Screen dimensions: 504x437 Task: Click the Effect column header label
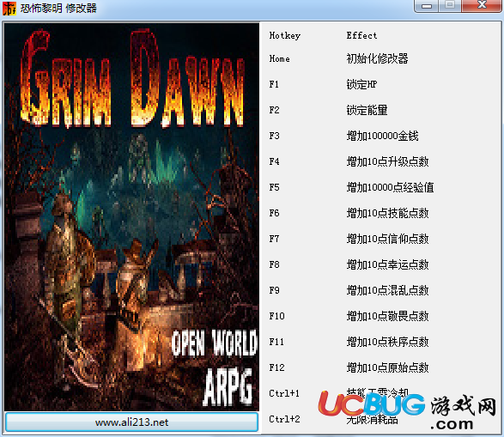tap(361, 35)
